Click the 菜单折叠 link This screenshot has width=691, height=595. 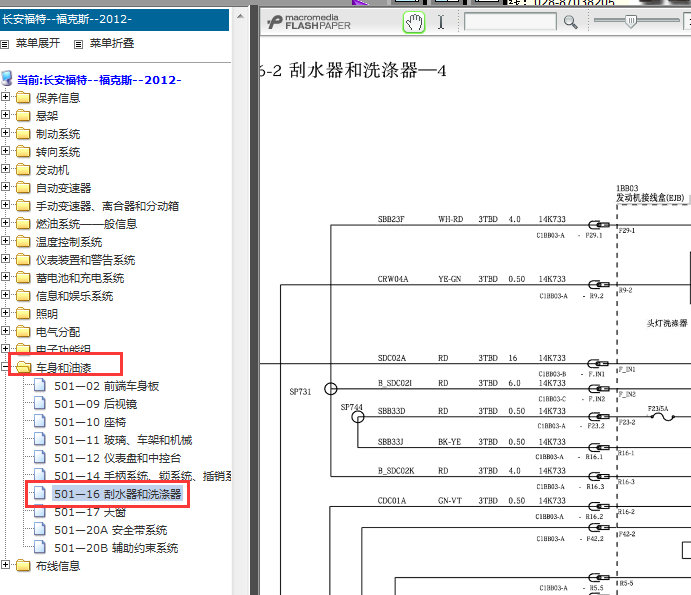click(x=111, y=43)
